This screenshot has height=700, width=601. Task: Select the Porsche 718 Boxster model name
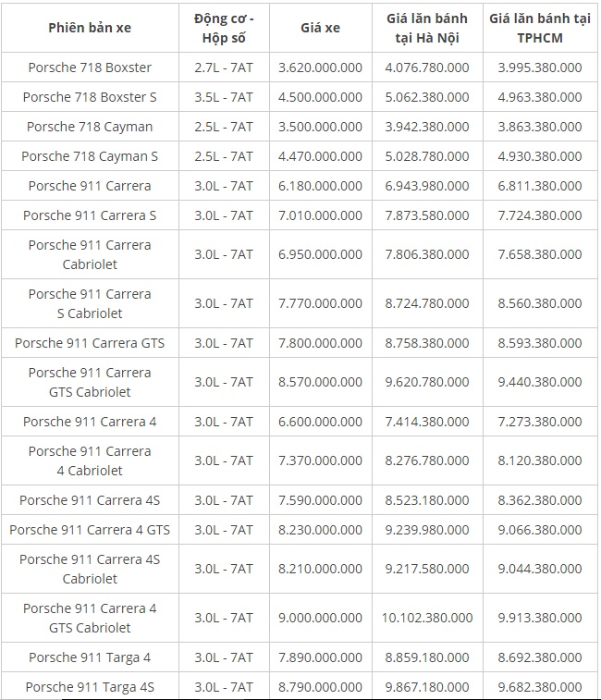point(90,68)
